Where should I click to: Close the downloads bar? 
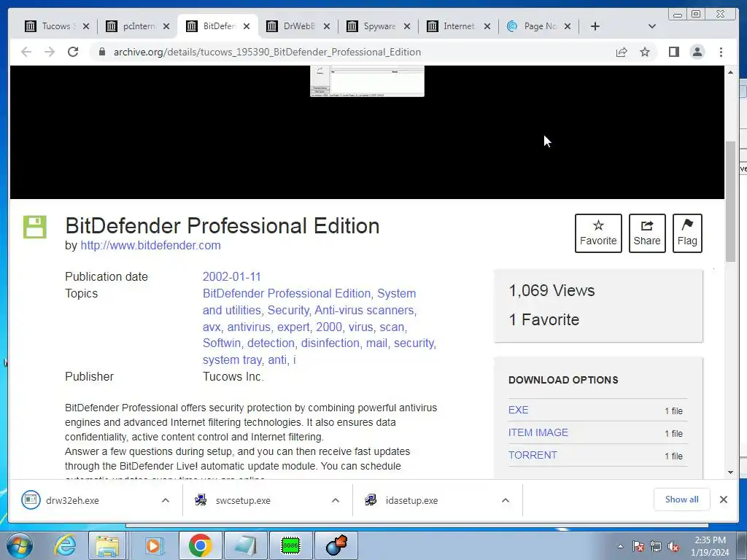click(723, 499)
